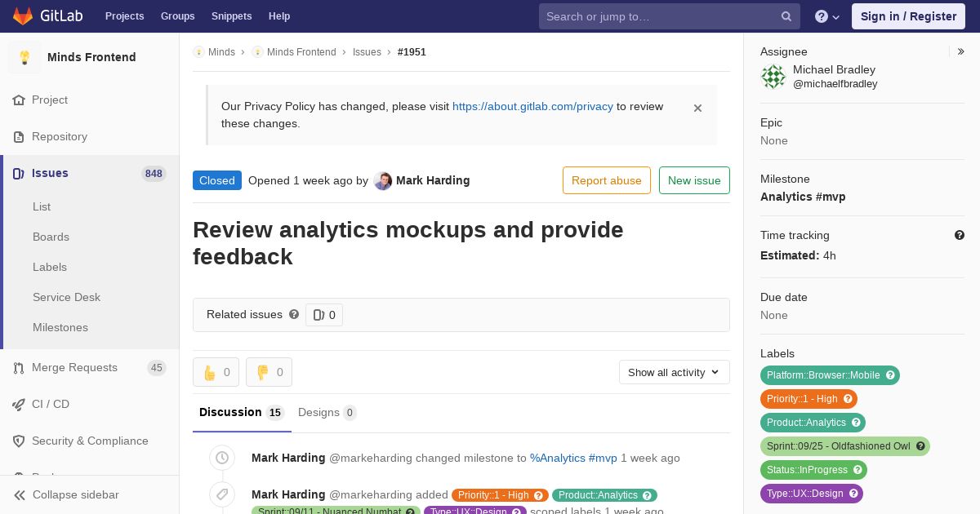980x514 pixels.
Task: Click the Michael Bradley assignee name
Action: point(834,69)
